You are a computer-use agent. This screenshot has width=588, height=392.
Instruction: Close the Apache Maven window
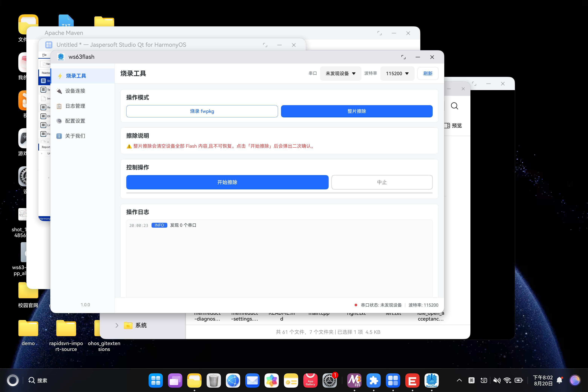408,33
